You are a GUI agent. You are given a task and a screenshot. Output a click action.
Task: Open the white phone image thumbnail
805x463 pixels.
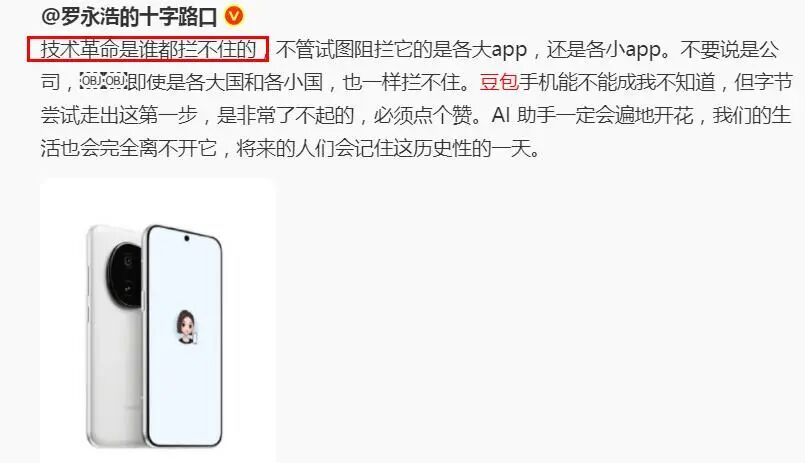158,320
